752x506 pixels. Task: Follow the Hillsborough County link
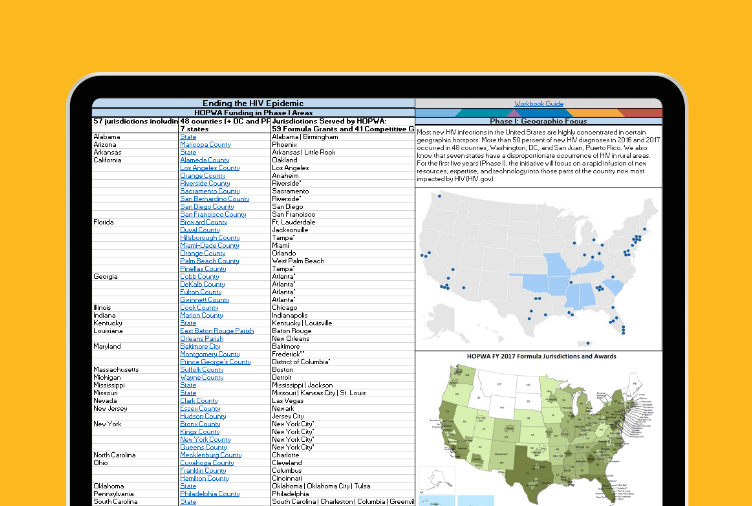[x=210, y=237]
